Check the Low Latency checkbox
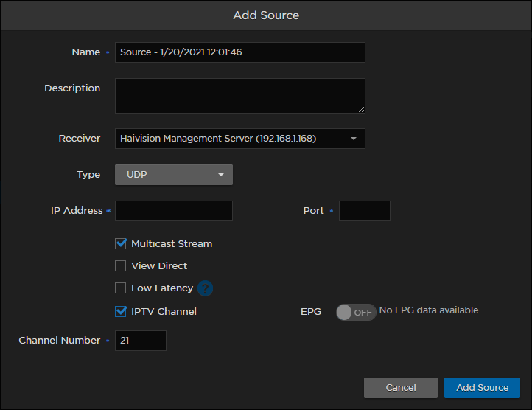Viewport: 532px width, 410px height. click(x=121, y=288)
